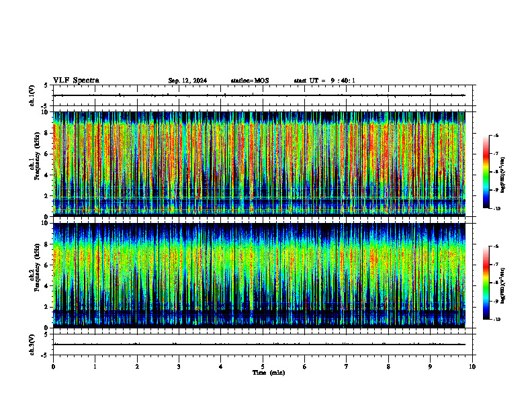Click the time-axis tick label "9"
The height and width of the screenshot is (411, 532).
(x=430, y=367)
